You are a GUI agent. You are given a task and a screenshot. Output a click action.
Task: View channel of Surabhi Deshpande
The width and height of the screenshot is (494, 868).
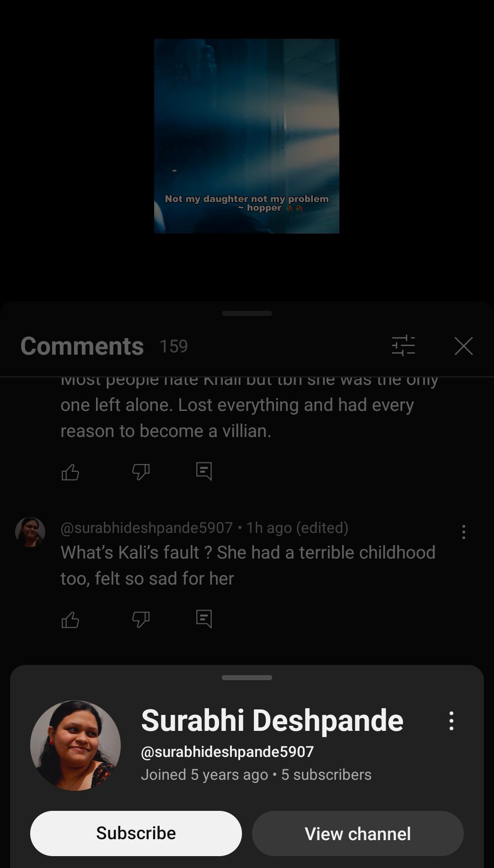point(358,833)
